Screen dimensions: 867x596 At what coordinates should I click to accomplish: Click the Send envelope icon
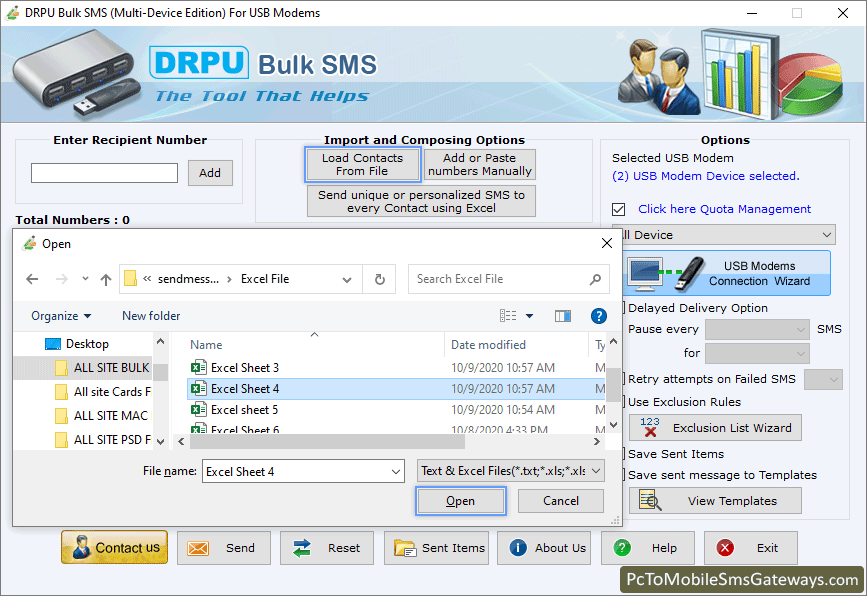[197, 548]
